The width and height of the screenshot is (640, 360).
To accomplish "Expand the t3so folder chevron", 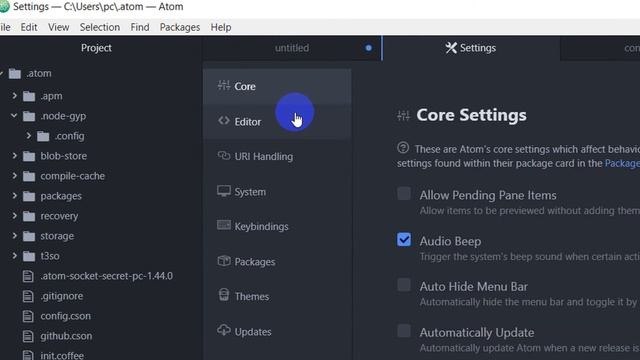I will coord(15,256).
